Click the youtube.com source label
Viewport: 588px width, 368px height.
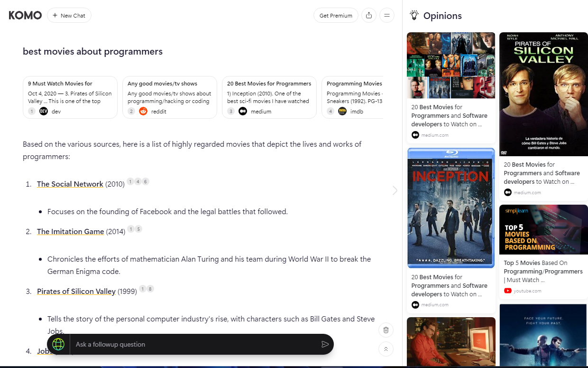click(527, 291)
